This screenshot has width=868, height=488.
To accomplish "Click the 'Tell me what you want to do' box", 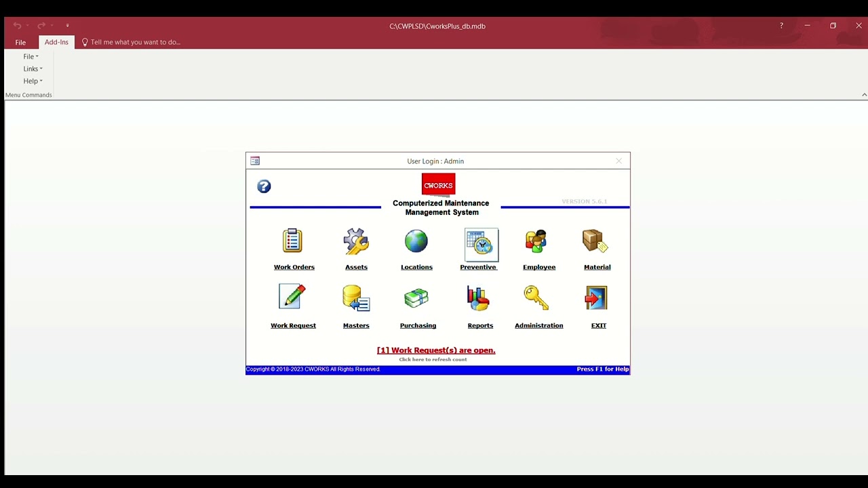I will [x=131, y=42].
